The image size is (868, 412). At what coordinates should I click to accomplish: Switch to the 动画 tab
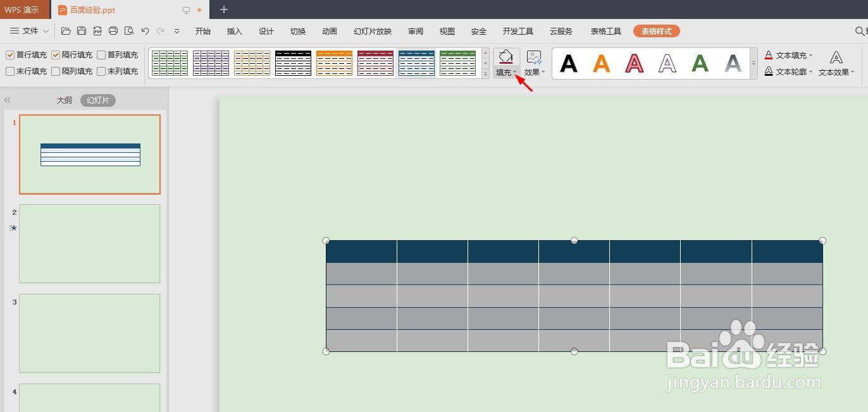(329, 32)
